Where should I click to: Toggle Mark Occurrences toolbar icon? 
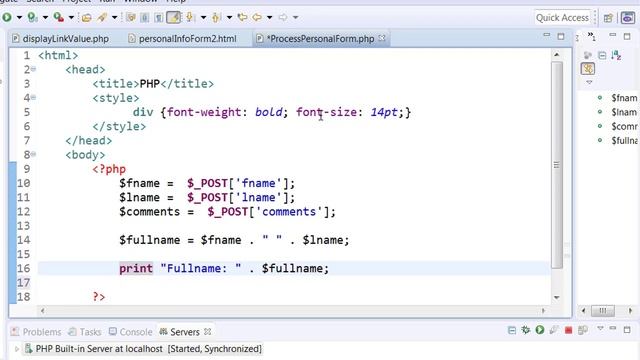click(131, 18)
